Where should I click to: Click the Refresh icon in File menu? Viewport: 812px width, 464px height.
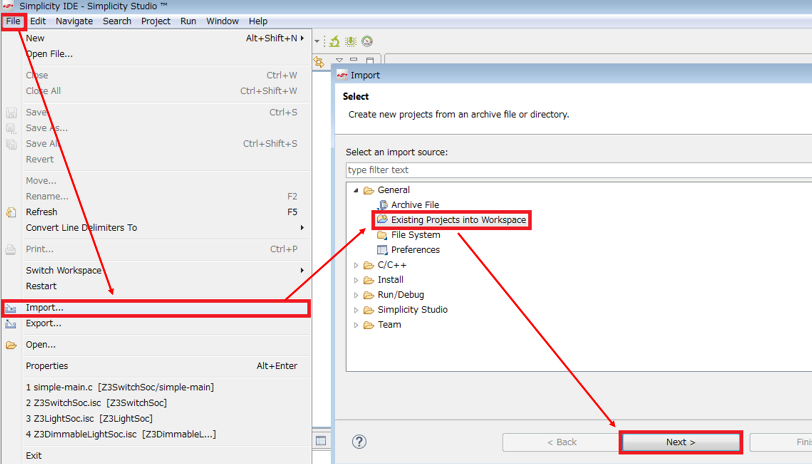[x=11, y=212]
